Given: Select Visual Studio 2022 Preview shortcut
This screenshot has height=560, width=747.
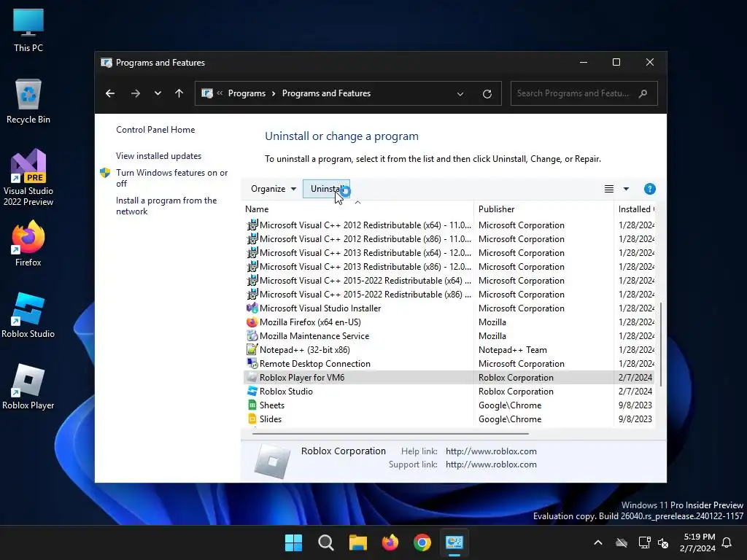Looking at the screenshot, I should click(28, 177).
